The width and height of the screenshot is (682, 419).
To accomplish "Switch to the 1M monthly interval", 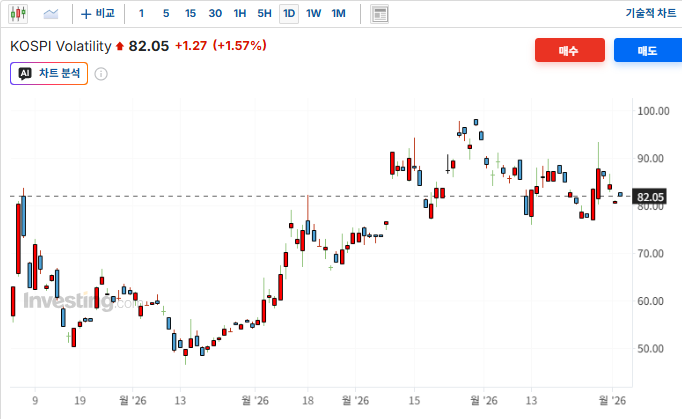I will (x=338, y=13).
